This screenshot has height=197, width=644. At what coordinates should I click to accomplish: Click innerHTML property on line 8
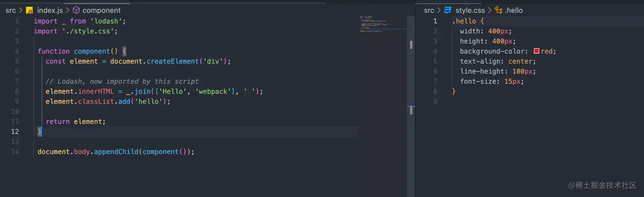tap(96, 91)
